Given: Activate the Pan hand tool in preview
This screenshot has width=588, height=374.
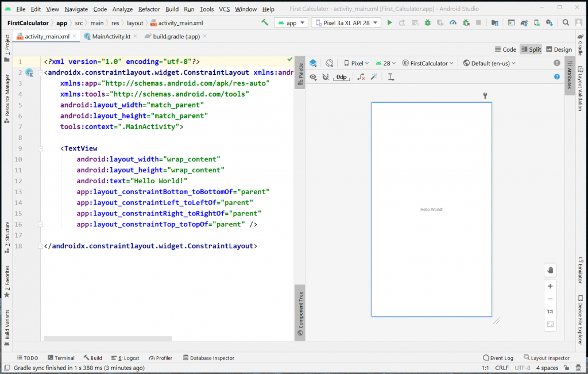Looking at the screenshot, I should coord(550,270).
